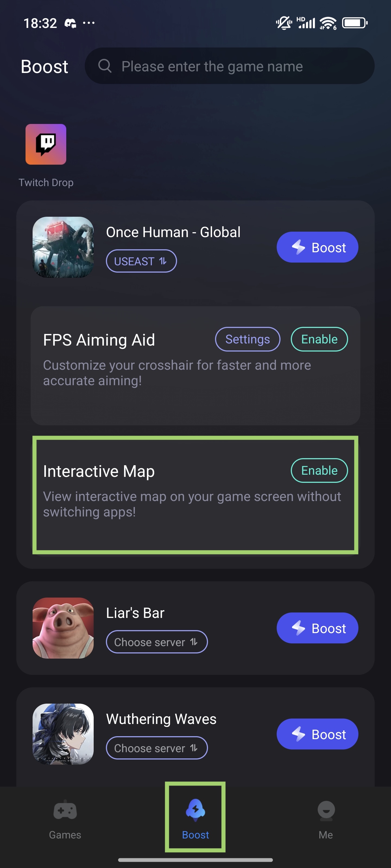Choose server for Wuthering Waves
391x868 pixels.
coord(157,748)
